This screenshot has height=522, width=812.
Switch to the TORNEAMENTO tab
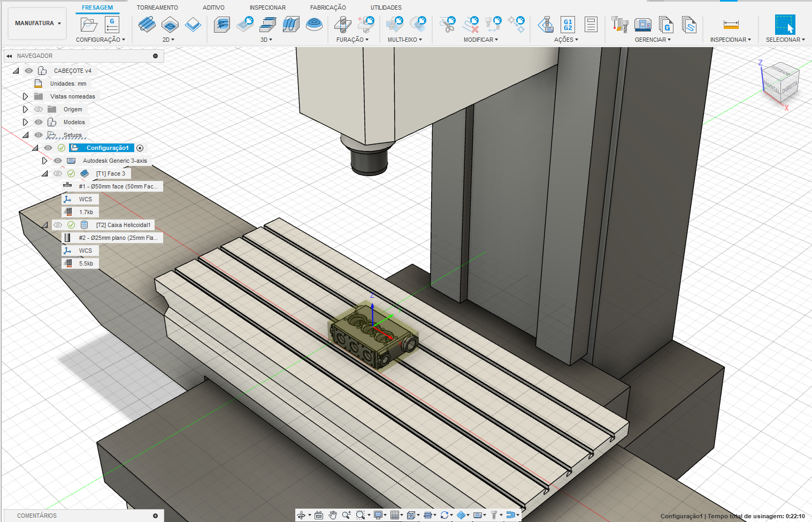(157, 7)
